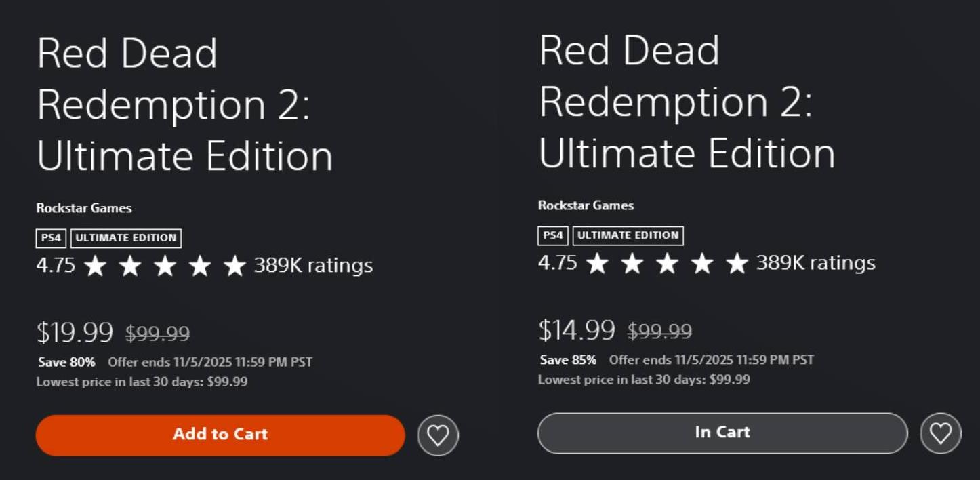The image size is (980, 480).
Task: Click the orange Add to Cart button
Action: click(220, 435)
